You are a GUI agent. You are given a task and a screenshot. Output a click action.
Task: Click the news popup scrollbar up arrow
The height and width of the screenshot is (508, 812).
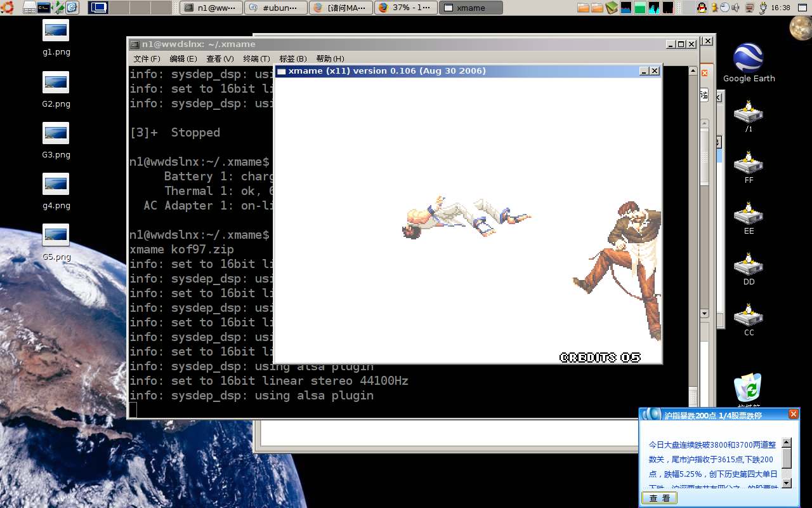[x=787, y=443]
